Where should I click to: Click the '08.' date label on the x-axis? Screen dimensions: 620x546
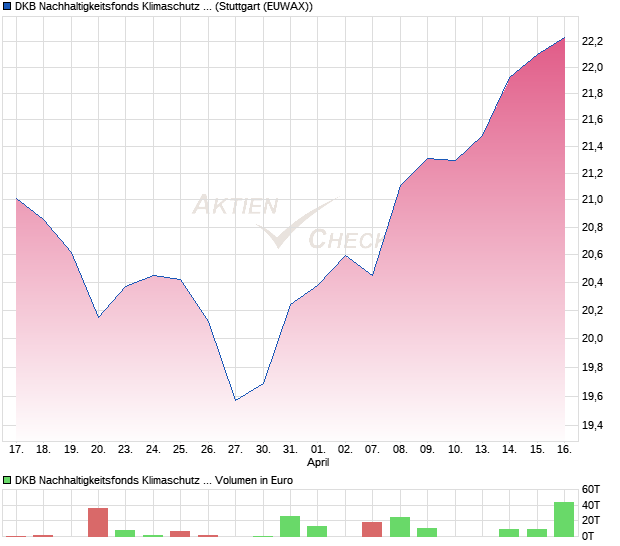(x=400, y=449)
